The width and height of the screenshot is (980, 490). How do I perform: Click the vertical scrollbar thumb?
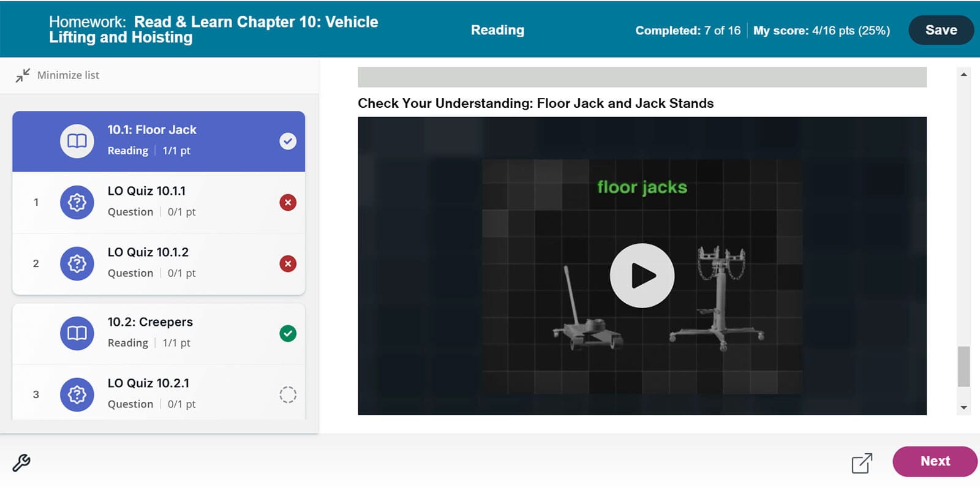(x=963, y=366)
